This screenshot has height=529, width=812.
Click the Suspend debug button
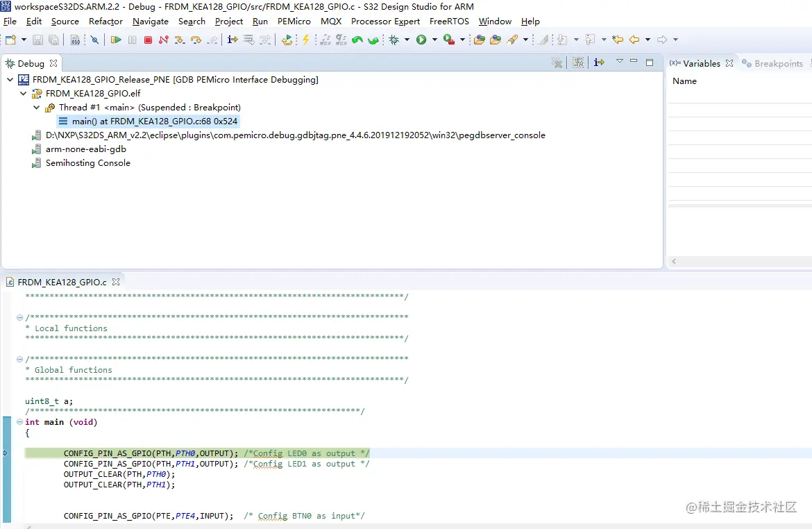(132, 40)
